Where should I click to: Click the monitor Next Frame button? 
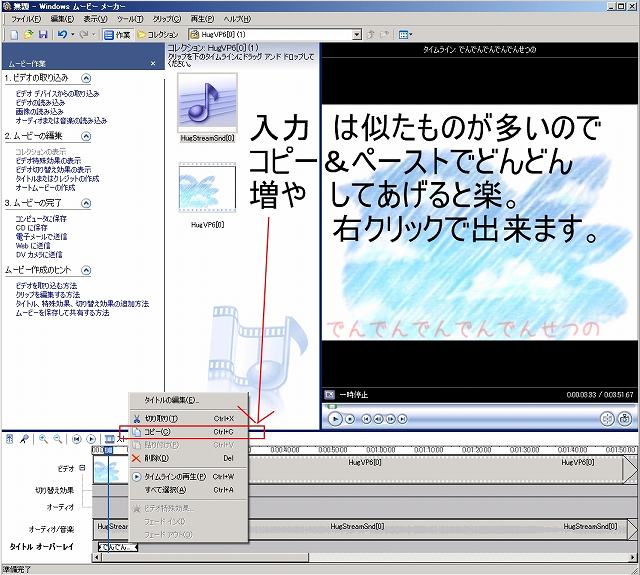(391, 419)
